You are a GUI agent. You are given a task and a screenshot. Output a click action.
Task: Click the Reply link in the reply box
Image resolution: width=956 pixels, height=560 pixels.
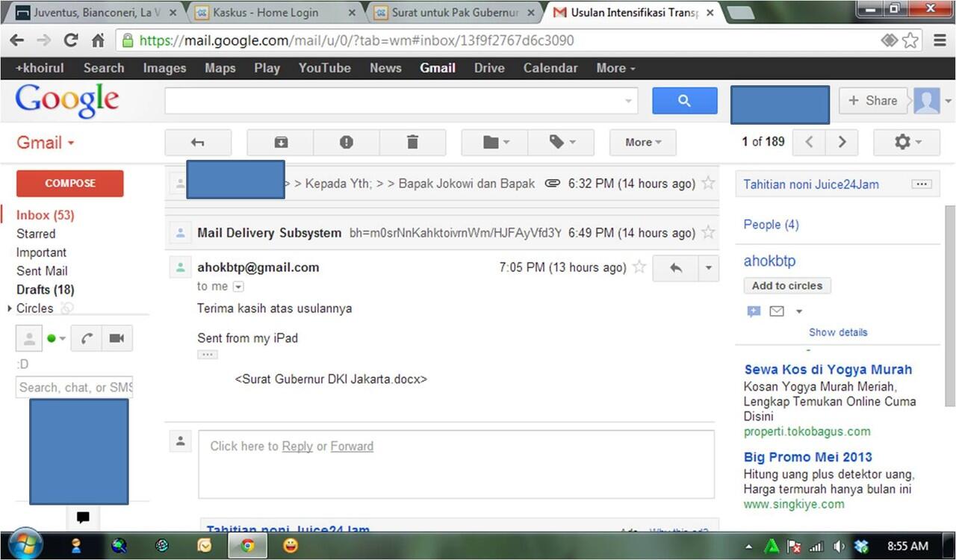tap(297, 447)
